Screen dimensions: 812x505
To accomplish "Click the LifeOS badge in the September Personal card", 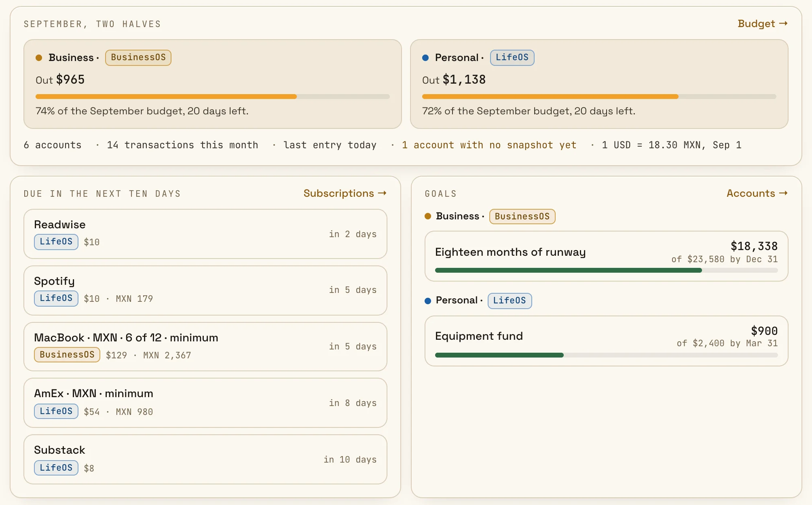I will point(512,57).
